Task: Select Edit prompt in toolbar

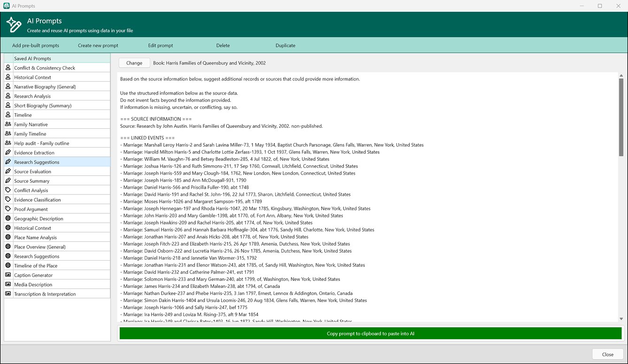Action: point(161,46)
